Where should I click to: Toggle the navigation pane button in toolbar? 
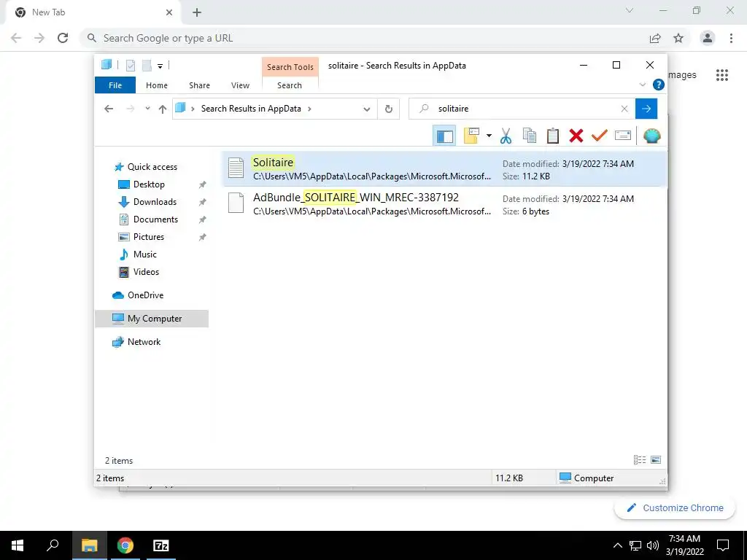pyautogui.click(x=444, y=136)
